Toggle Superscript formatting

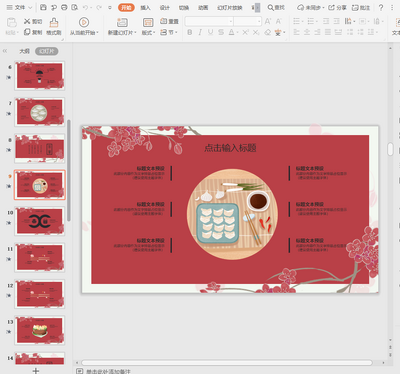tap(245, 32)
